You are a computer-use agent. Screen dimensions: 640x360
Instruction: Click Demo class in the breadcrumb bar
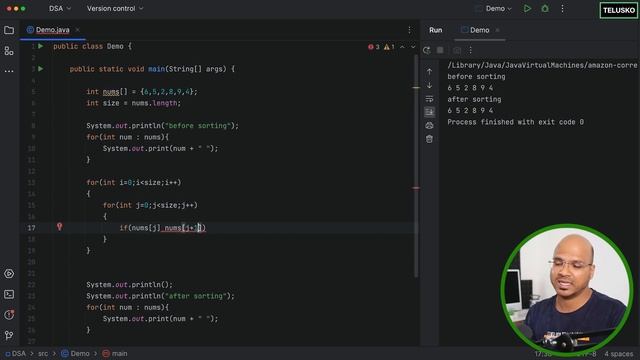(x=75, y=353)
